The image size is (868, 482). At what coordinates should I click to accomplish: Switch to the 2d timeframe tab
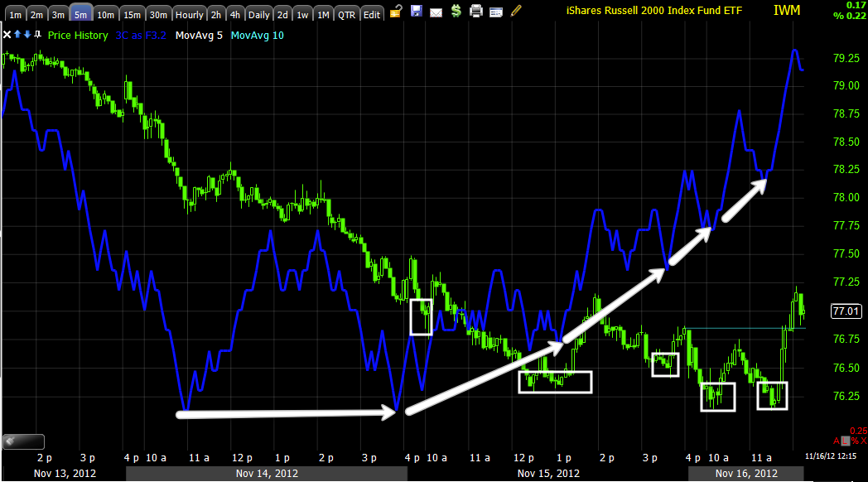coord(282,14)
